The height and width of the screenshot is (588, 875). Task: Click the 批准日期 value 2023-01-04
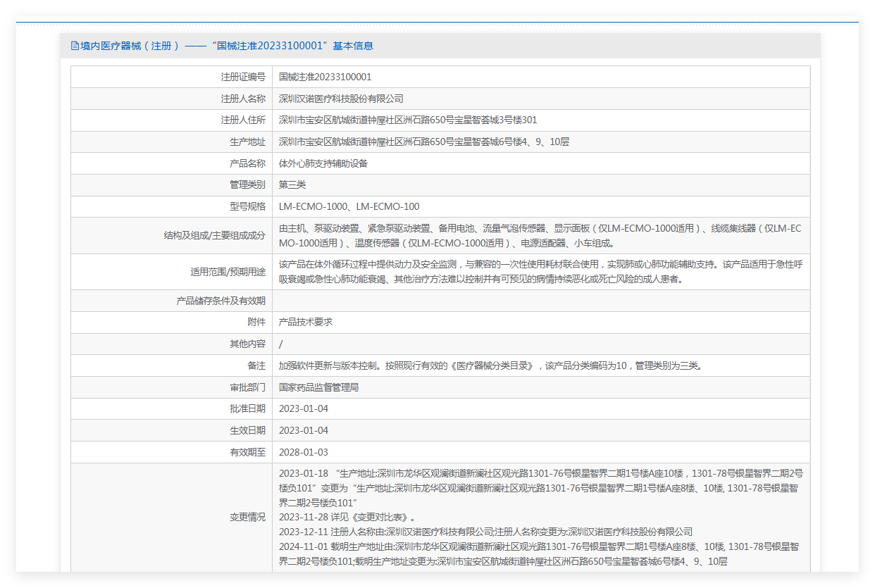pos(304,408)
